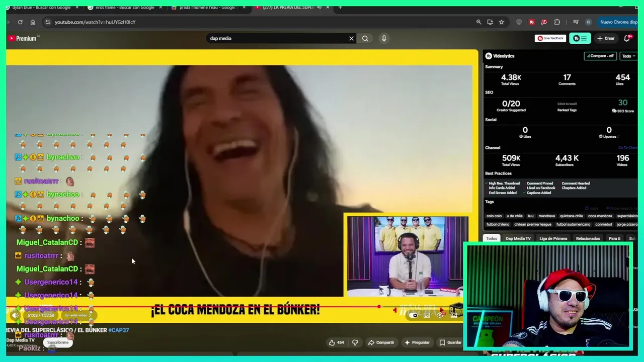Select the 'Dap Media TV' filter chip
644x362 pixels.
518,238
